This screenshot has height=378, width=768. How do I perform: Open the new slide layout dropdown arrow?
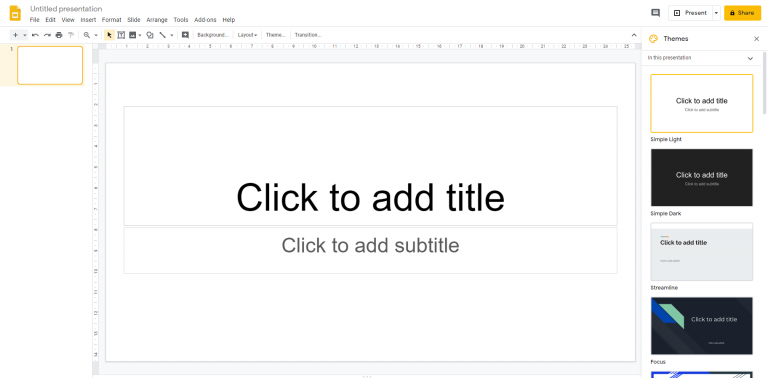[x=24, y=35]
